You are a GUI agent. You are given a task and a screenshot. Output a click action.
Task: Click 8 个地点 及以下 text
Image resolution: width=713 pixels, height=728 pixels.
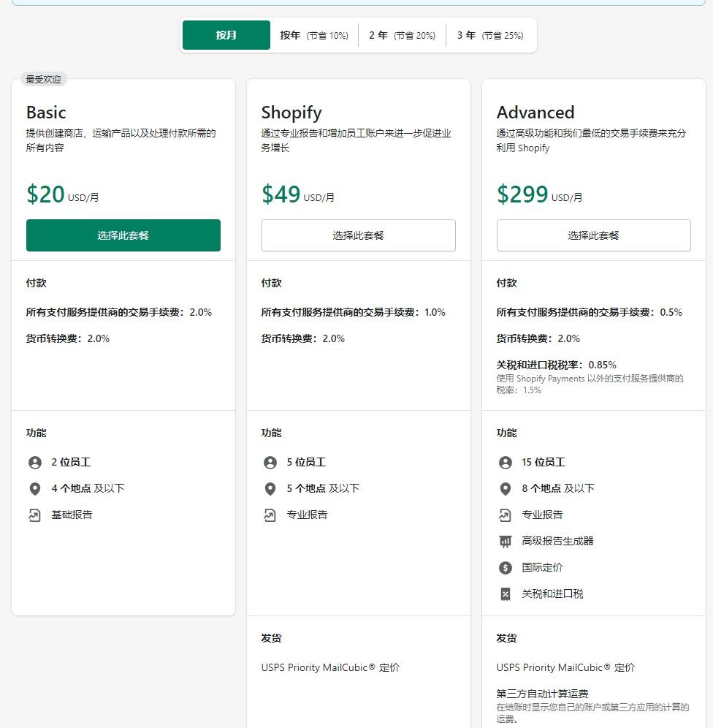pos(558,488)
